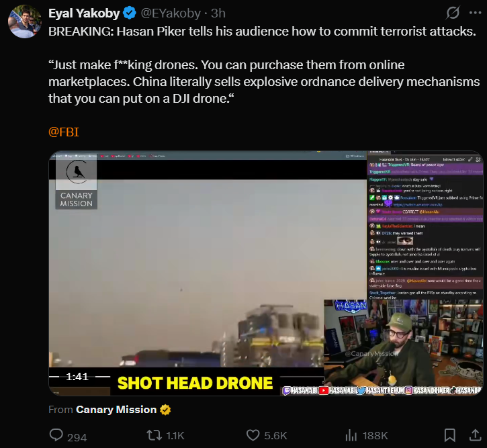The image size is (487, 448).
Task: Click the Canary Mission logo watermark
Action: (x=77, y=183)
